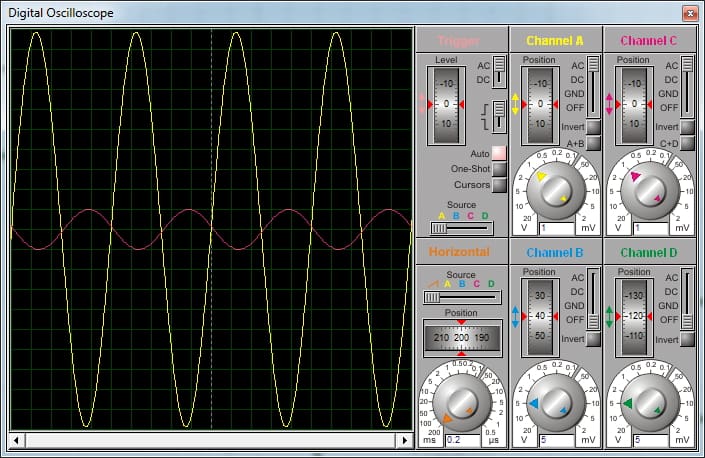Toggle Channel C Invert button
The image size is (705, 458).
(687, 127)
